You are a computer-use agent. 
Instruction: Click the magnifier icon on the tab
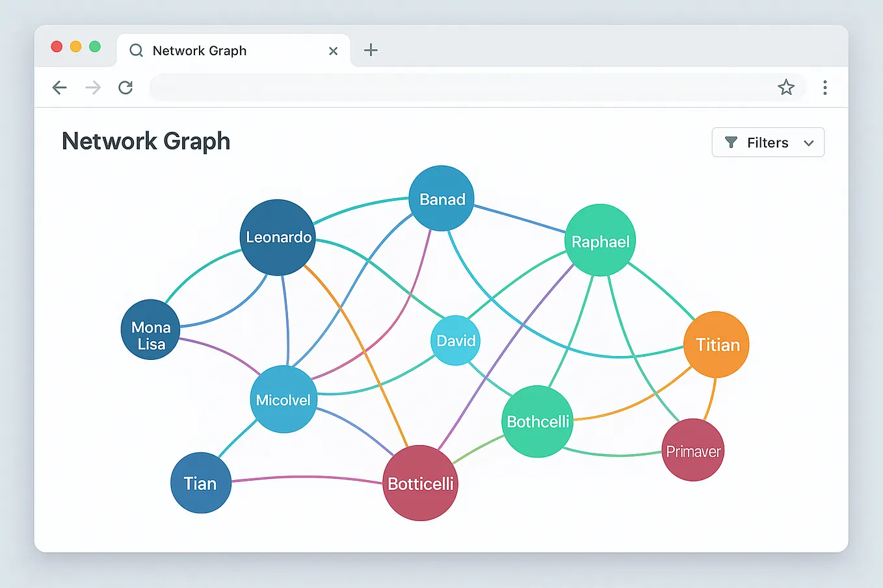pos(135,50)
